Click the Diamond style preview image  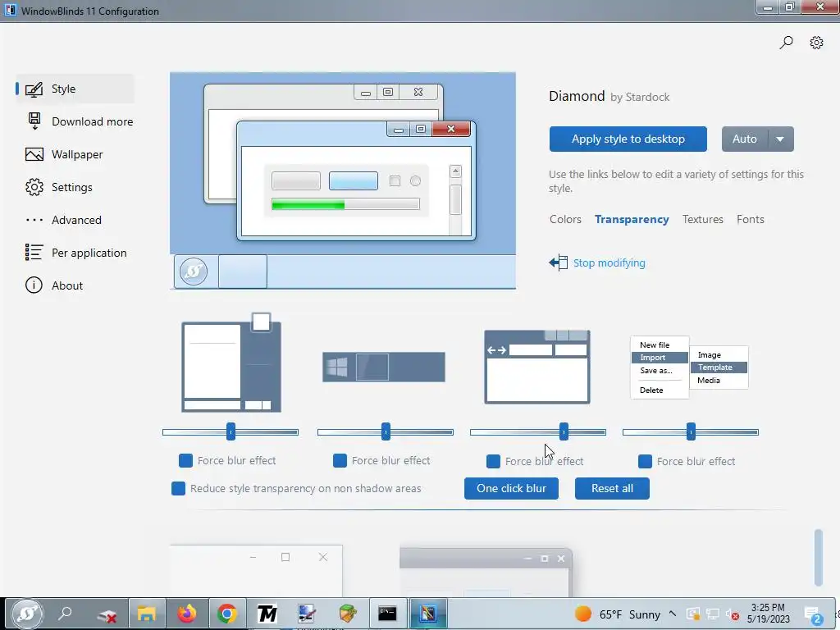pyautogui.click(x=343, y=180)
